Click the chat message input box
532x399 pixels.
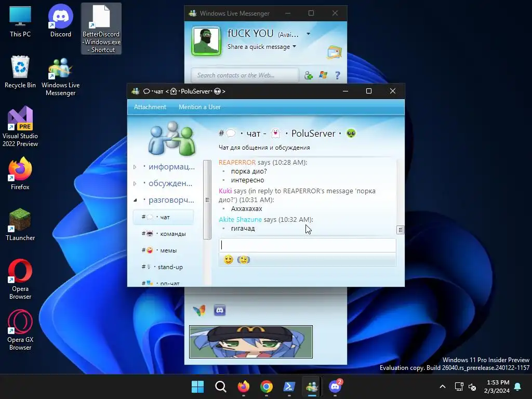coord(308,245)
